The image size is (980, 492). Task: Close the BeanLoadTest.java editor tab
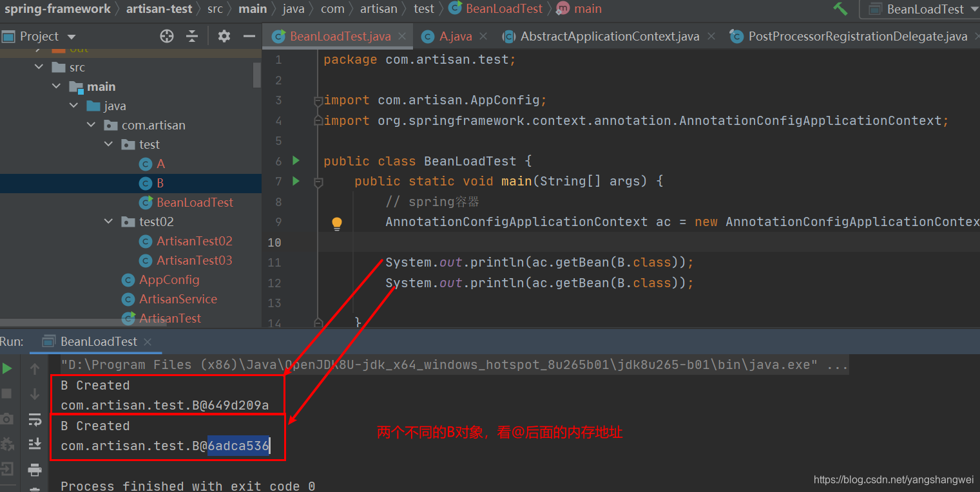(402, 36)
